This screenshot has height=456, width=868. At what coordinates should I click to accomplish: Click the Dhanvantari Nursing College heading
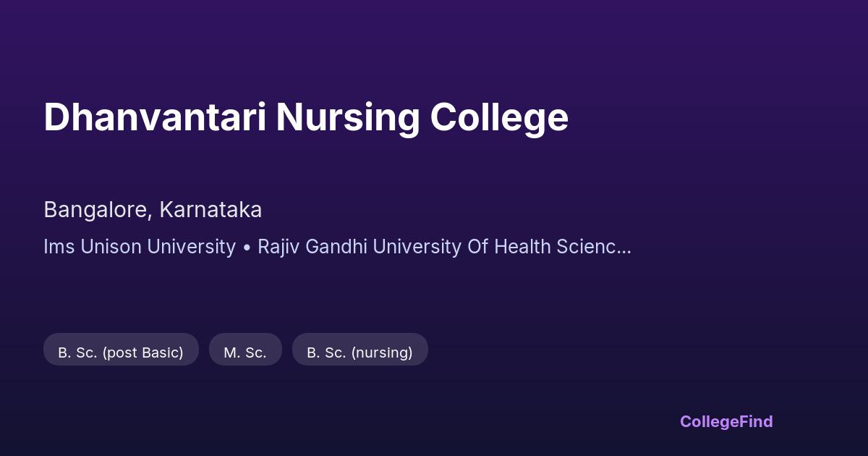click(x=306, y=117)
